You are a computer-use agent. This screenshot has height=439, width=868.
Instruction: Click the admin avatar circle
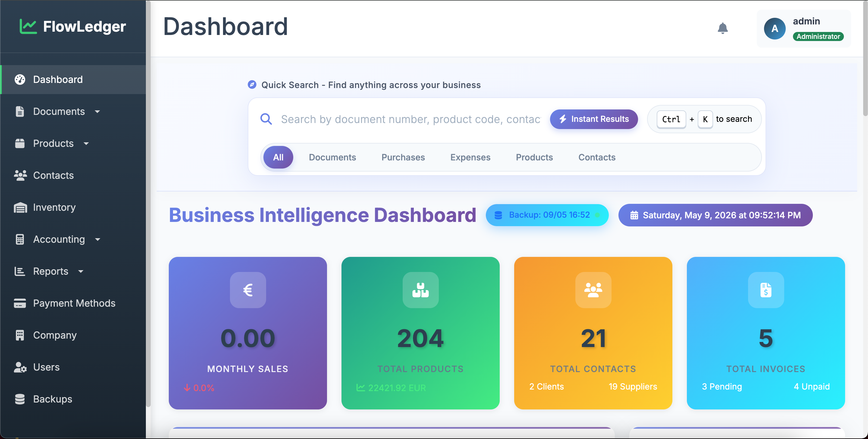click(x=775, y=28)
